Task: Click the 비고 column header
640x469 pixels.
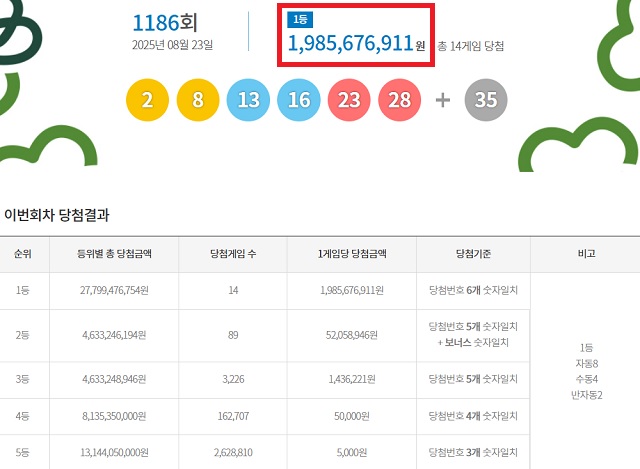Action: pos(585,254)
